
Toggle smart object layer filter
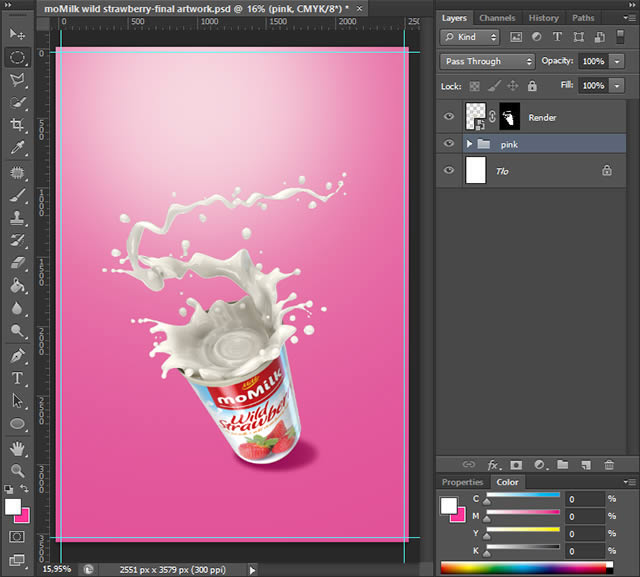pos(600,37)
